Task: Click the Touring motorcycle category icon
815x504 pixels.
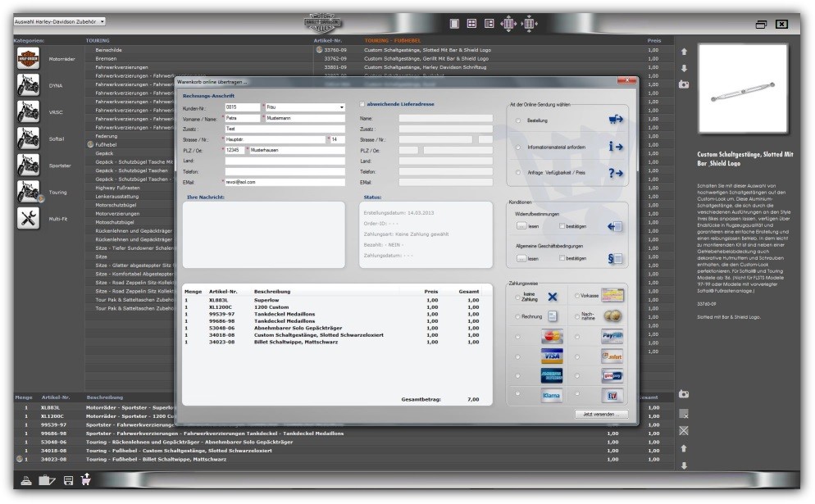Action: coord(28,192)
